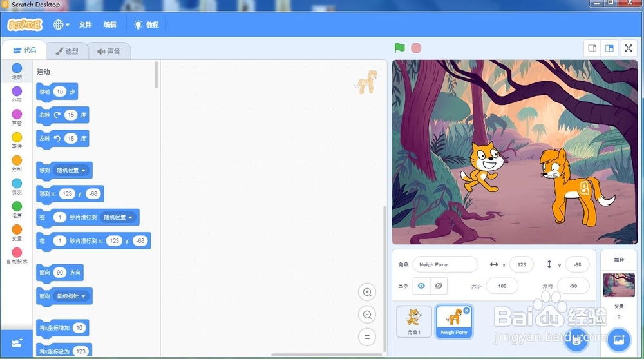Open 随机位置 dropdown in 移到 block

(x=71, y=170)
